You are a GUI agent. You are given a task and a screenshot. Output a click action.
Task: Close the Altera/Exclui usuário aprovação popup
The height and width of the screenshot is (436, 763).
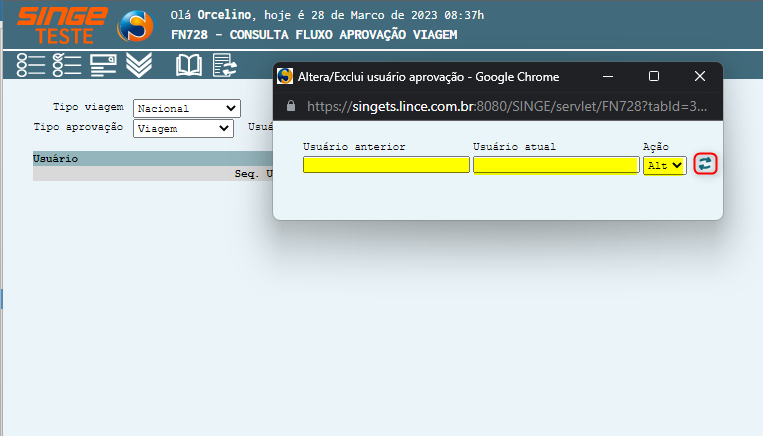(700, 76)
